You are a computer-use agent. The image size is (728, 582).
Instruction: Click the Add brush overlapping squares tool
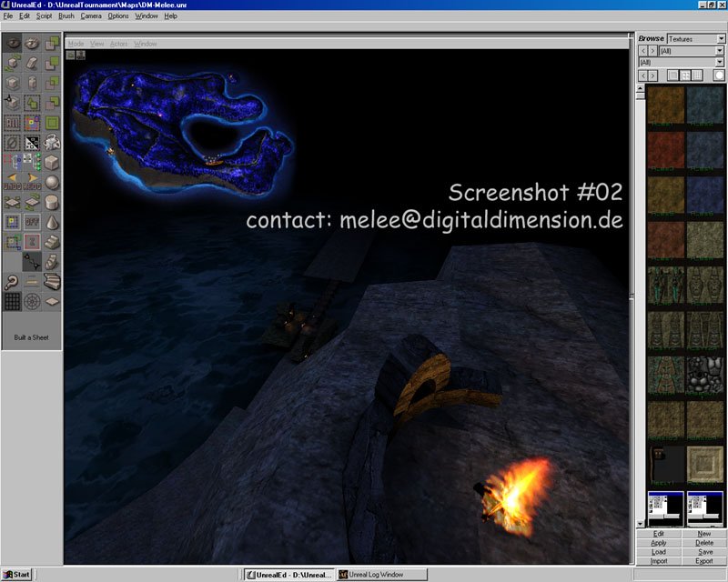[52, 43]
